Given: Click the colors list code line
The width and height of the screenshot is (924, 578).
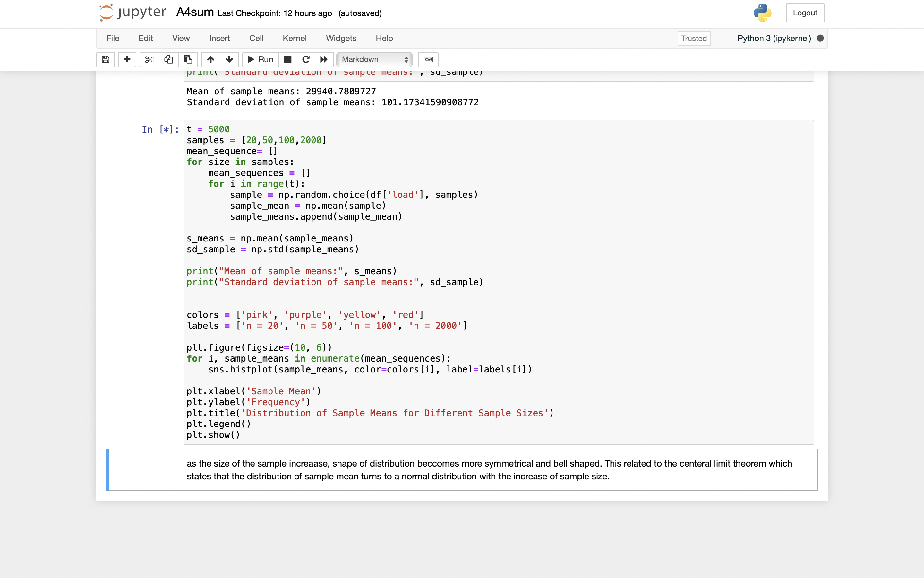Looking at the screenshot, I should pos(305,315).
